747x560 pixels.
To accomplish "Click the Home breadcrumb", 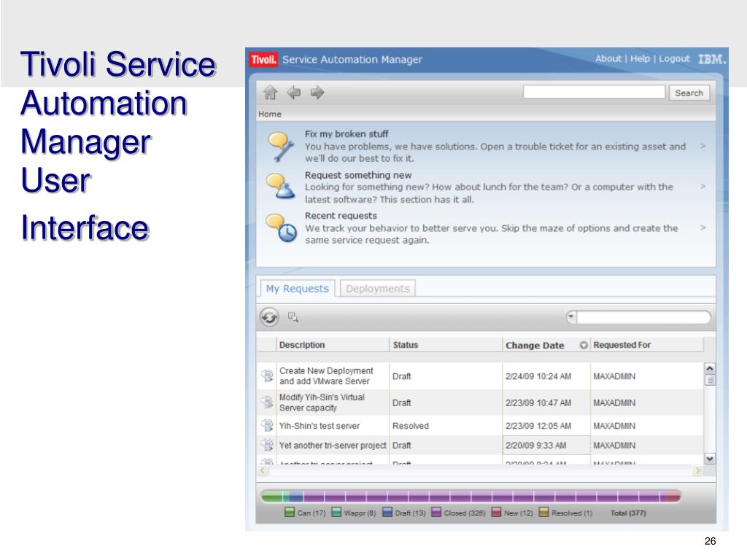I will click(x=270, y=114).
